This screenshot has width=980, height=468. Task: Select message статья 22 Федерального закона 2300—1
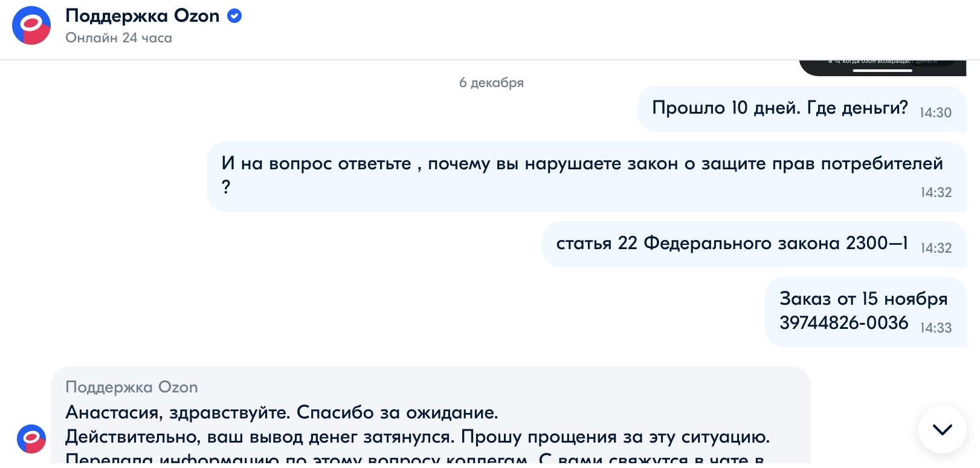pos(754,244)
